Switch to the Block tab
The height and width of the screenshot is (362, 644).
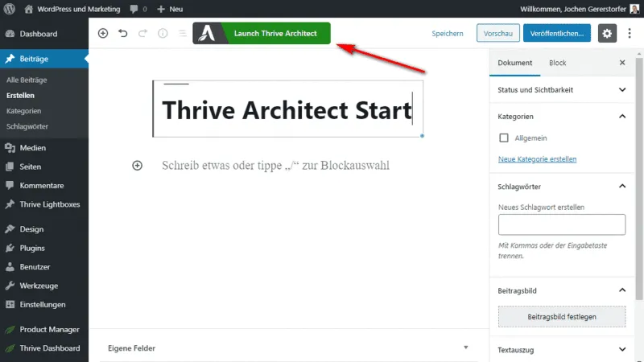(557, 63)
